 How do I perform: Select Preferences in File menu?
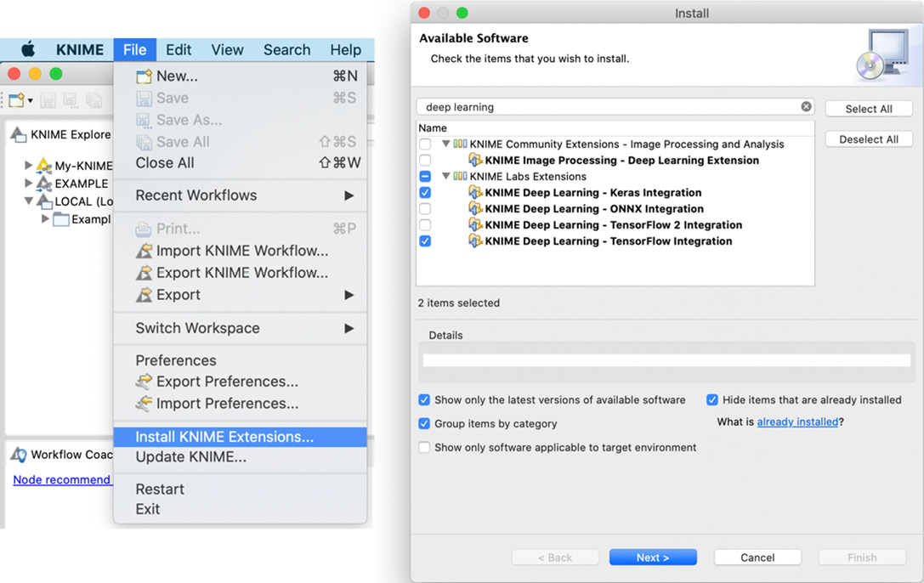click(x=241, y=360)
